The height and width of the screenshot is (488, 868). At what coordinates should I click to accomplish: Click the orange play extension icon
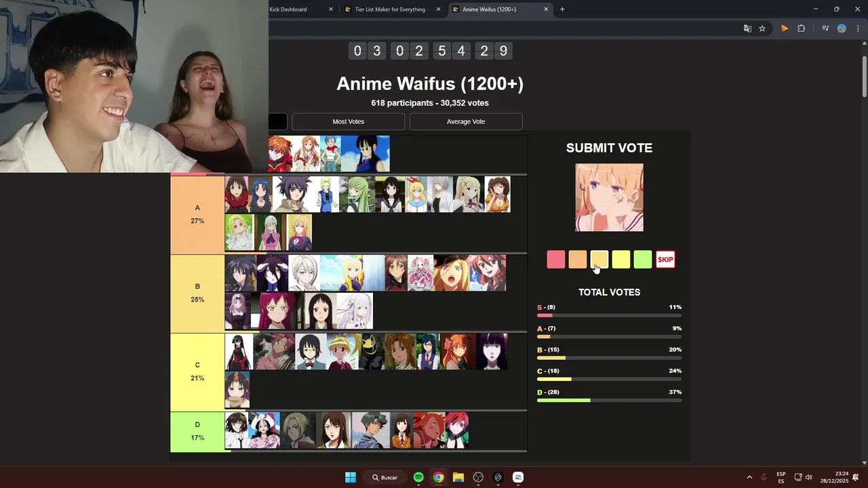tap(785, 28)
